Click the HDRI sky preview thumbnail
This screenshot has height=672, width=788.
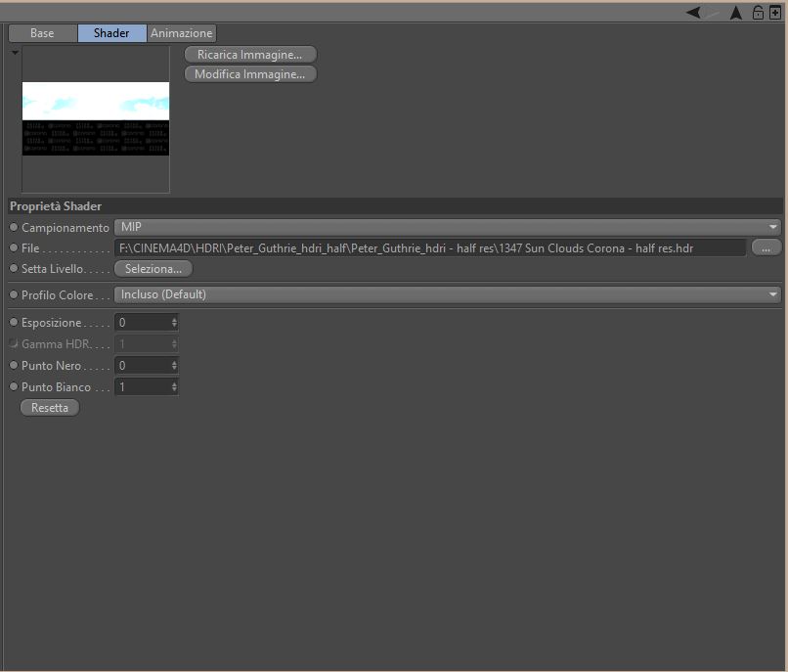pyautogui.click(x=96, y=118)
